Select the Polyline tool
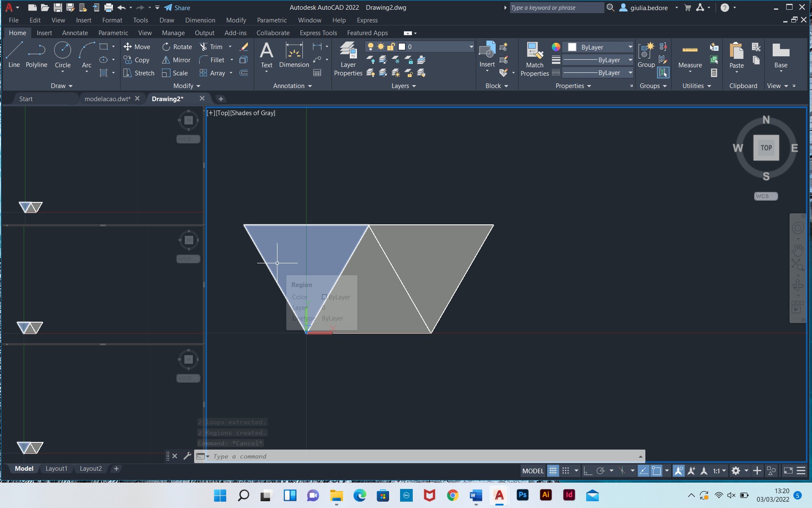Viewport: 812px width, 508px height. (36, 55)
